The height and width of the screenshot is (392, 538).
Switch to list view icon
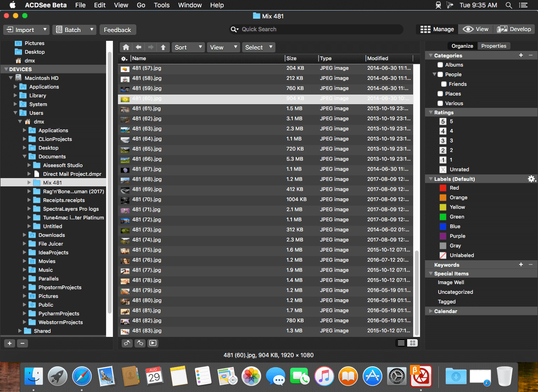401,343
